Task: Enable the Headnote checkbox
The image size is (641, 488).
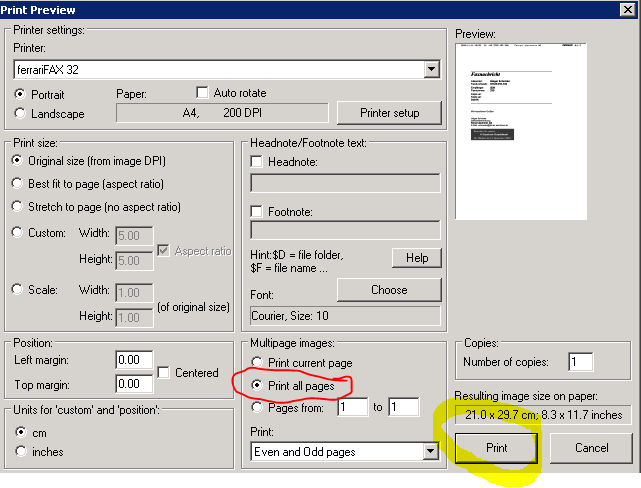Action: (257, 162)
